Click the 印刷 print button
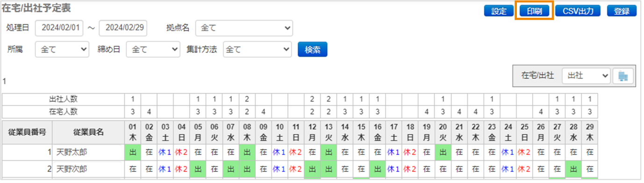Viewport: 644px width, 183px height. coord(534,11)
